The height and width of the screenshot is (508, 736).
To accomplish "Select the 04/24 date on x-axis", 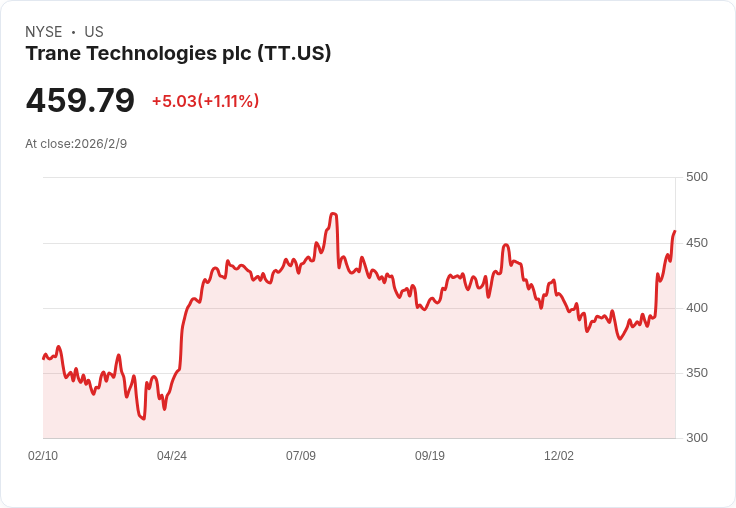I will [172, 456].
